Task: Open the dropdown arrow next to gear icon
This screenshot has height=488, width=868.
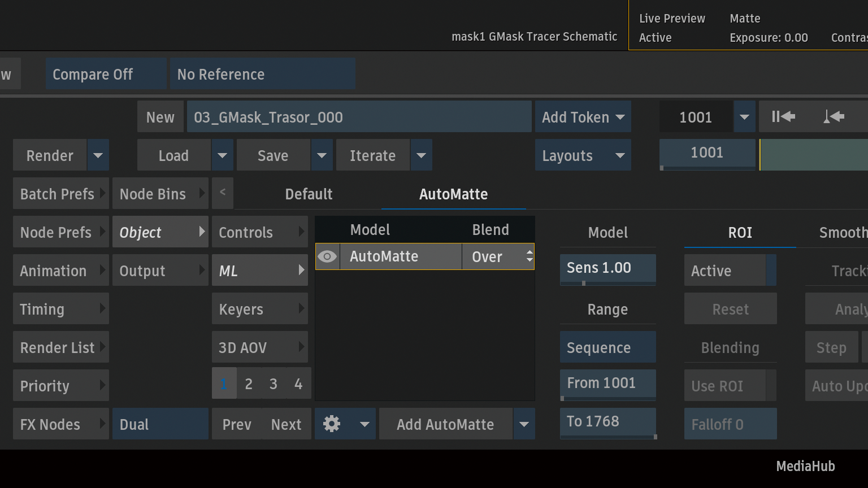Action: [x=364, y=424]
